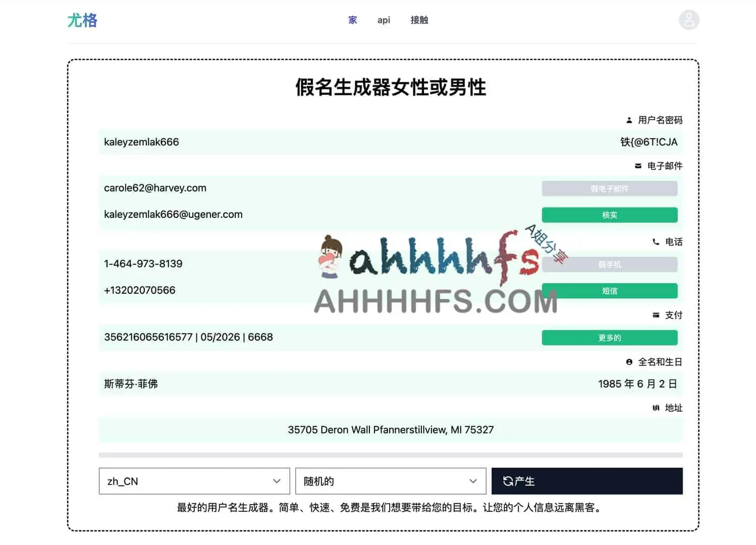Open the zh_CN language dropdown
Viewport: 756px width, 545px height.
pos(194,481)
